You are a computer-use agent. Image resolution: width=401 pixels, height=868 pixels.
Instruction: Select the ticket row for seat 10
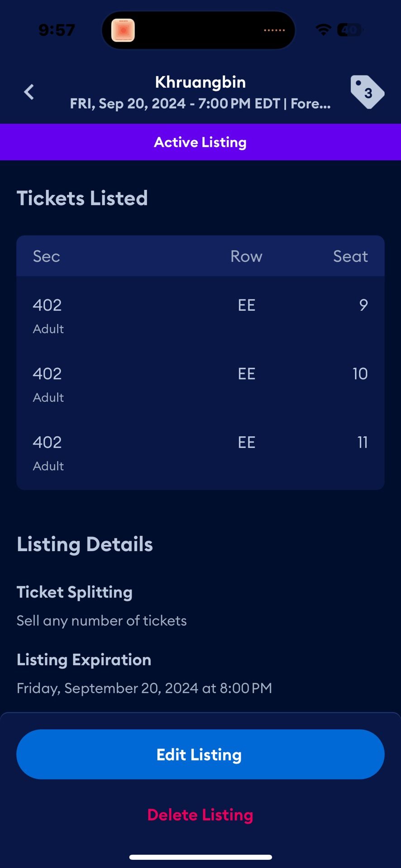[200, 384]
